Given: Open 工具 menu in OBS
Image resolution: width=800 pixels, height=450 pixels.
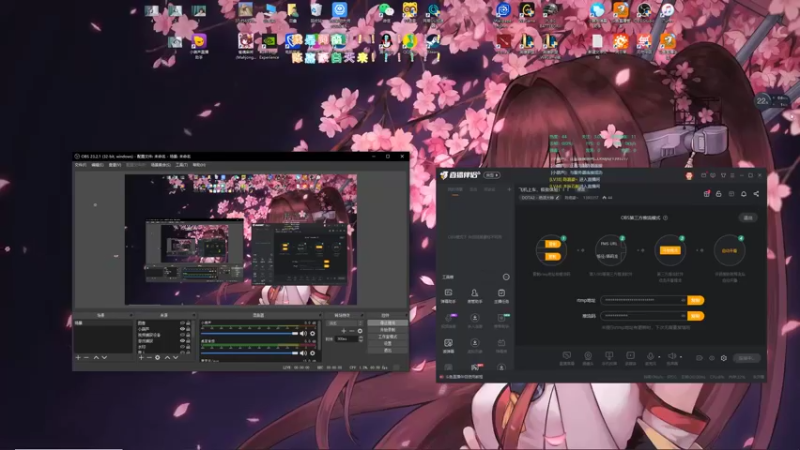Looking at the screenshot, I should (181, 165).
